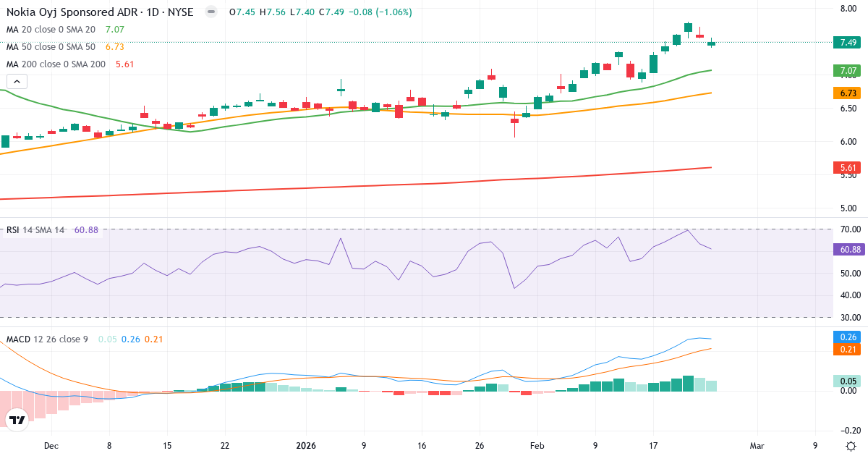868x456 pixels.
Task: Click the Feb label on the time axis
Action: (537, 447)
